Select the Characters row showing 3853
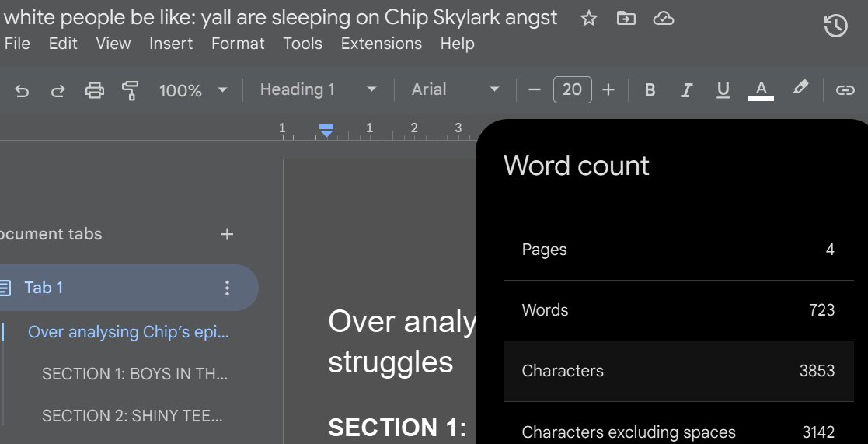Image resolution: width=868 pixels, height=444 pixels. pyautogui.click(x=678, y=371)
